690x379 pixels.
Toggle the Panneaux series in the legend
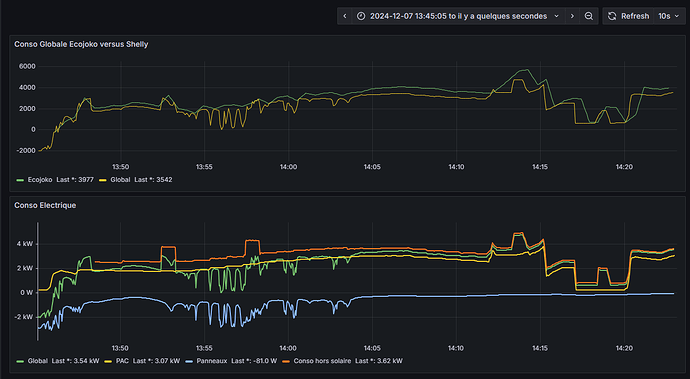click(212, 361)
